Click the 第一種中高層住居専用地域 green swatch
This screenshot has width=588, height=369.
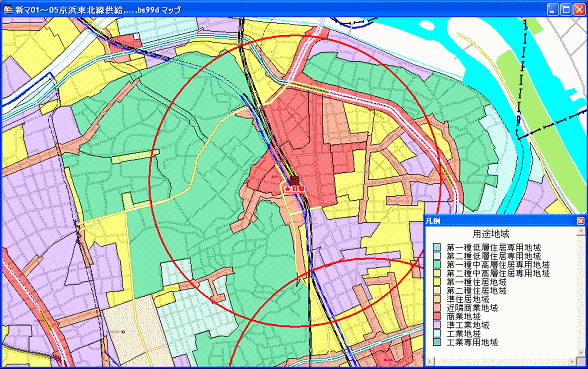pyautogui.click(x=437, y=264)
